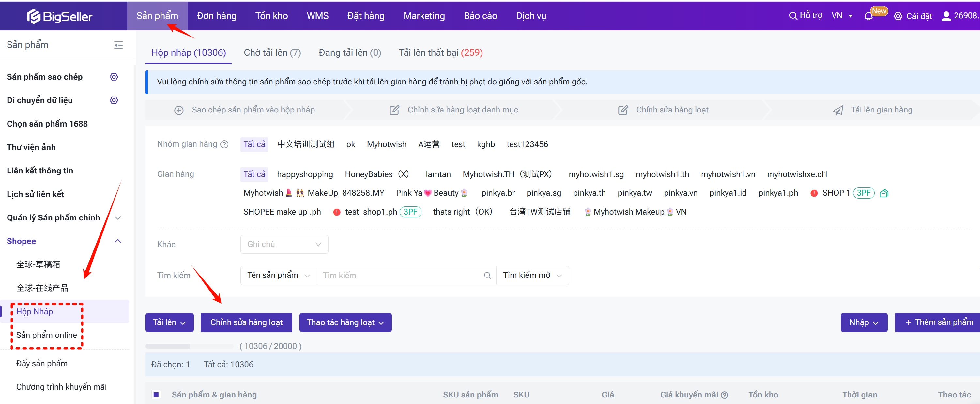Open settings gear for Sản phẩm sao chép
This screenshot has width=980, height=404.
point(114,77)
